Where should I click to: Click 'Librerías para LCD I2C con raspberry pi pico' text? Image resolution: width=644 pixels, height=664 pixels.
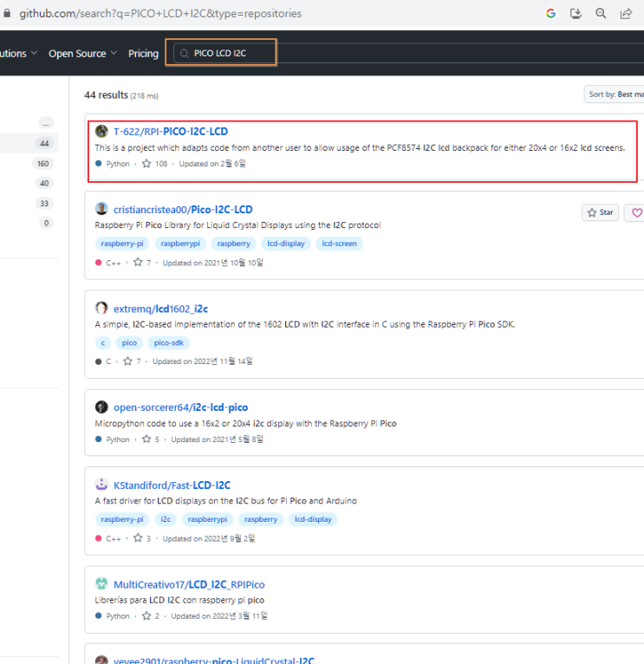click(x=179, y=600)
